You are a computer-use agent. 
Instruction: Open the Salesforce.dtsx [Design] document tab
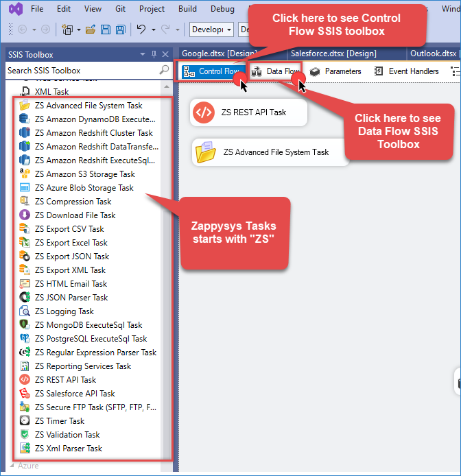pos(333,53)
